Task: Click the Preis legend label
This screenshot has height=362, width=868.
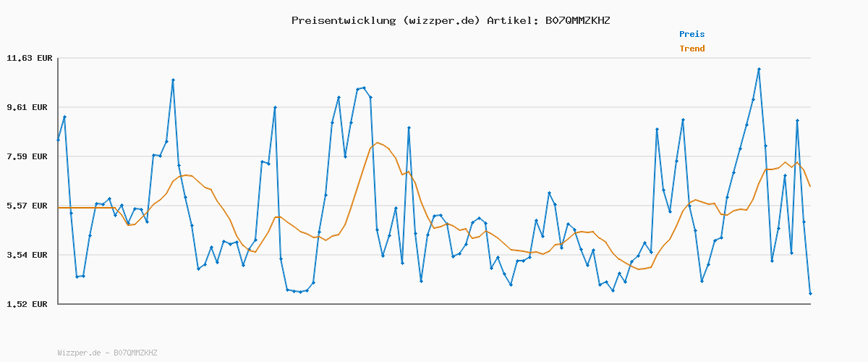Action: (692, 34)
